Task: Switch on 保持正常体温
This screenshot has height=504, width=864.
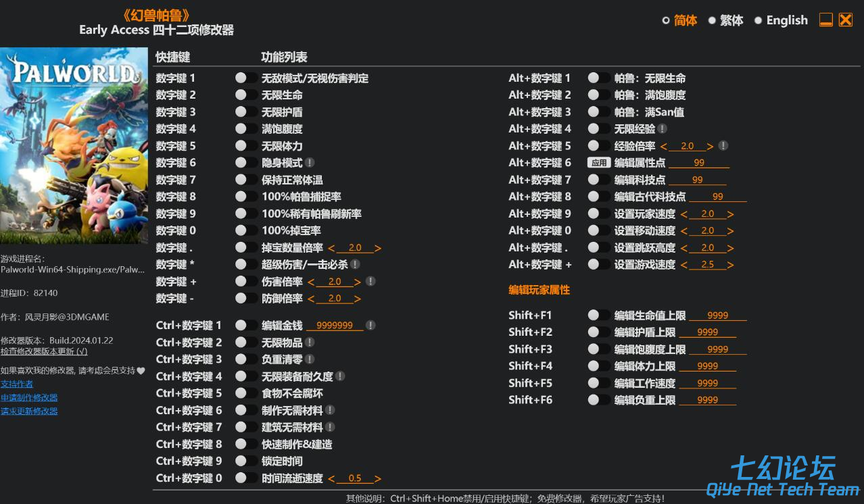Action: click(246, 180)
